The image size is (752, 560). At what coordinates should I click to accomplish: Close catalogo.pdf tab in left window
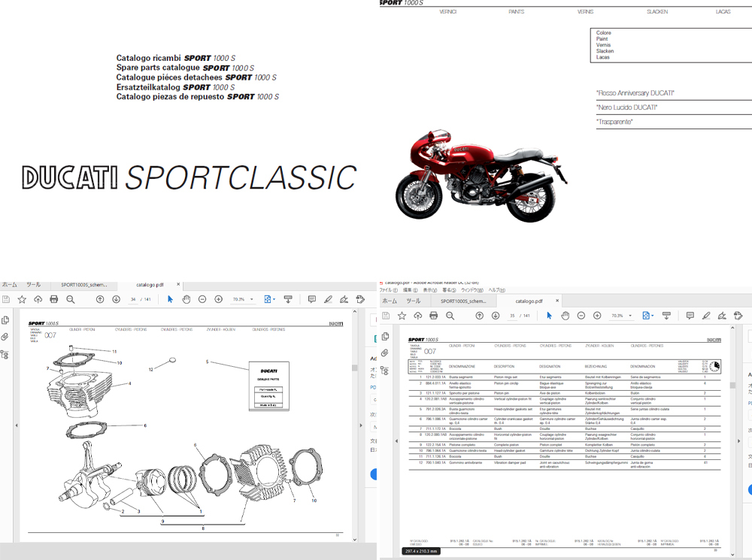(178, 284)
